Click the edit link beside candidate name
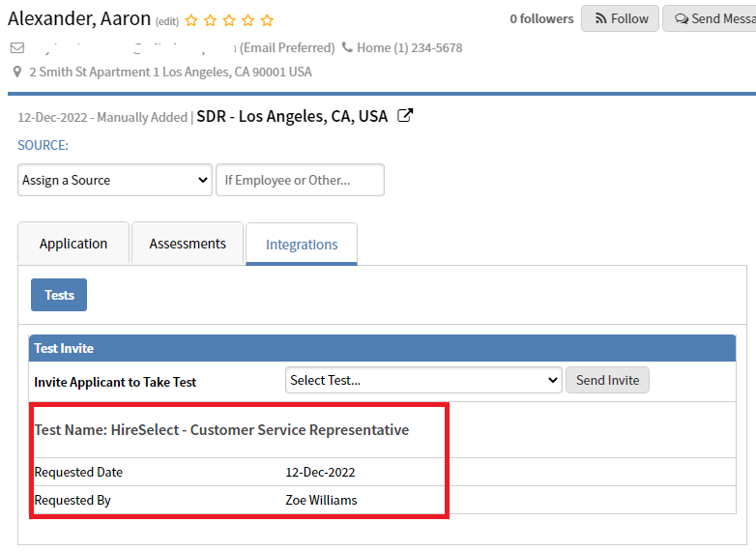756x552 pixels. (167, 21)
